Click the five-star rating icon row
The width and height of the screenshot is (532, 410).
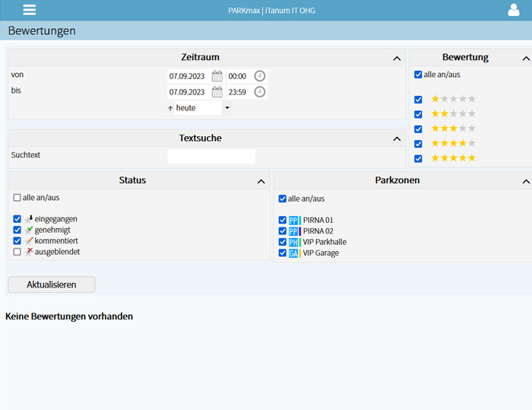[x=453, y=158]
